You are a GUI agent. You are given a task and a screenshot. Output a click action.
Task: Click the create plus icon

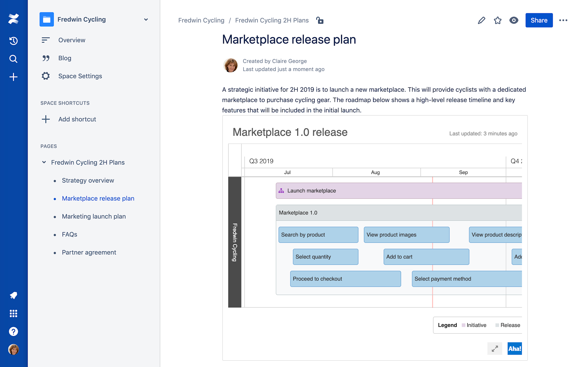(14, 77)
